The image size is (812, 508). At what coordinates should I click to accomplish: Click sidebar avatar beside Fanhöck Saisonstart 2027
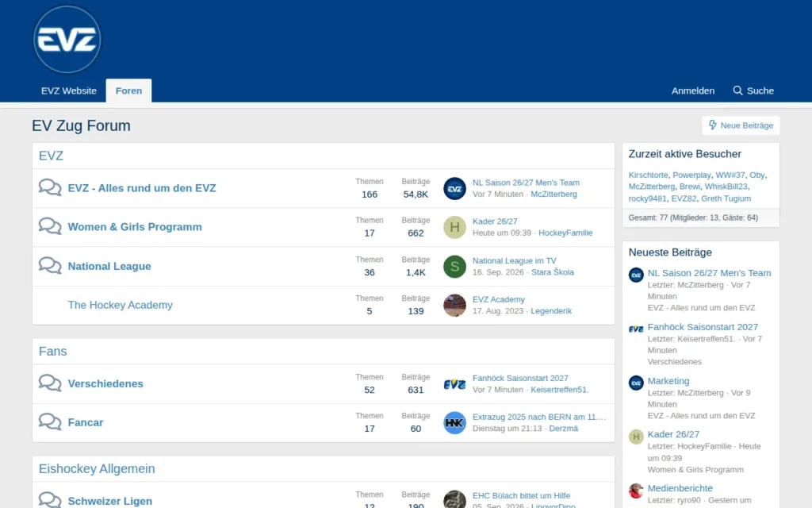click(x=636, y=329)
